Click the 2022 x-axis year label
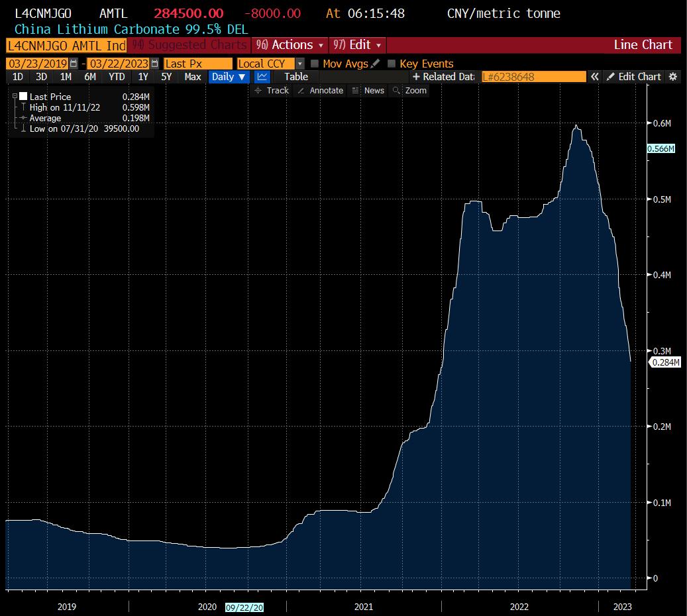 (519, 607)
